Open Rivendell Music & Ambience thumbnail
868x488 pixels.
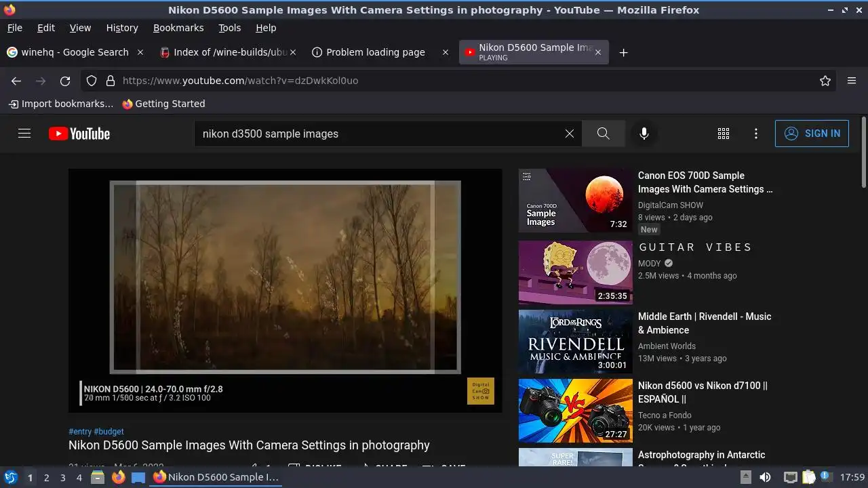[x=576, y=342]
